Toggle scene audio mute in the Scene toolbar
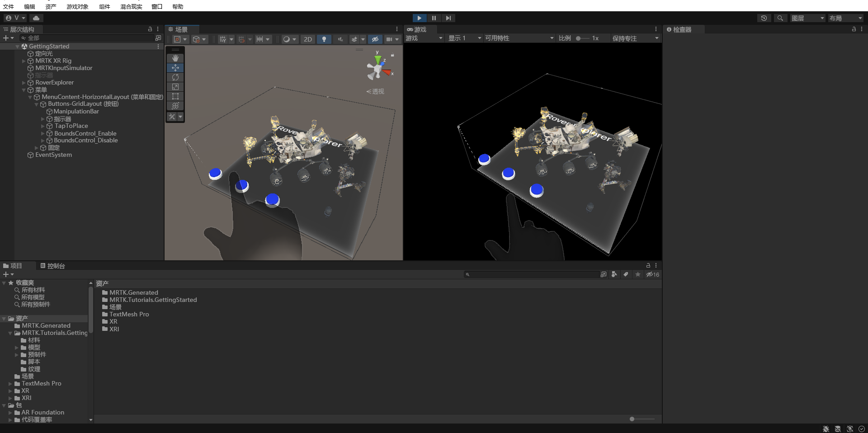 (340, 39)
